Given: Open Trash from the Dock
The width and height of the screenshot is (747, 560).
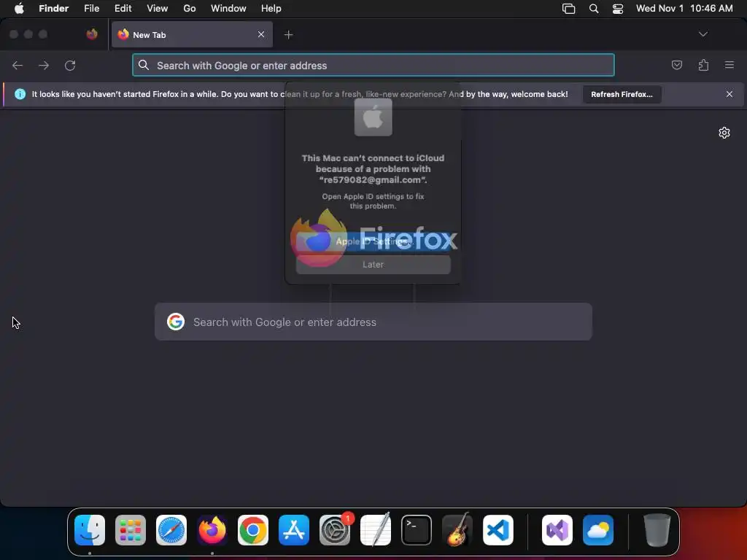Looking at the screenshot, I should (657, 530).
